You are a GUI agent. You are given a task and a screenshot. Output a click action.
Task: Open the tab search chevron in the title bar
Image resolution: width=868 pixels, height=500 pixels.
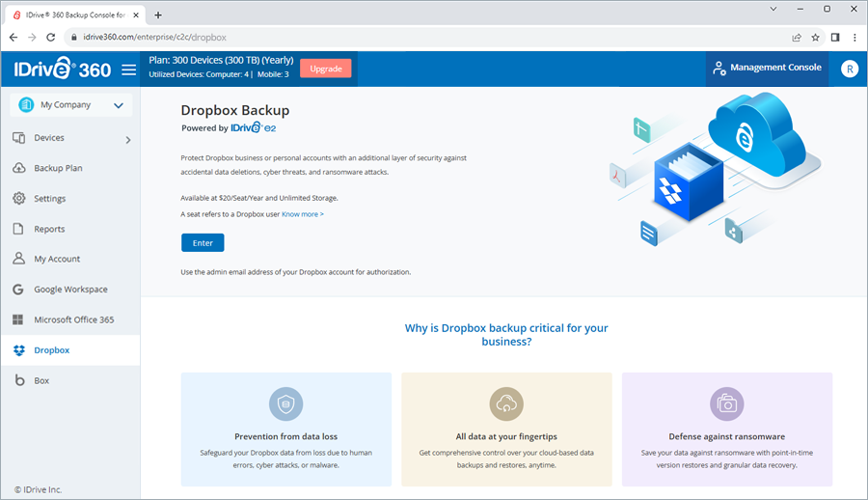pyautogui.click(x=775, y=9)
